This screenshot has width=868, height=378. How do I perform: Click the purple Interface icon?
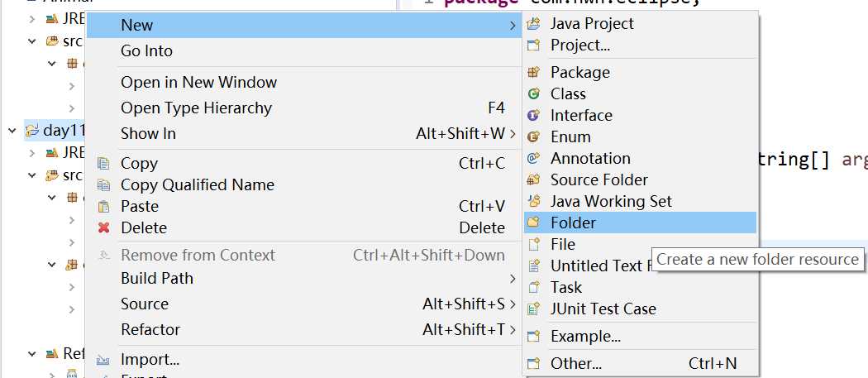tap(534, 116)
